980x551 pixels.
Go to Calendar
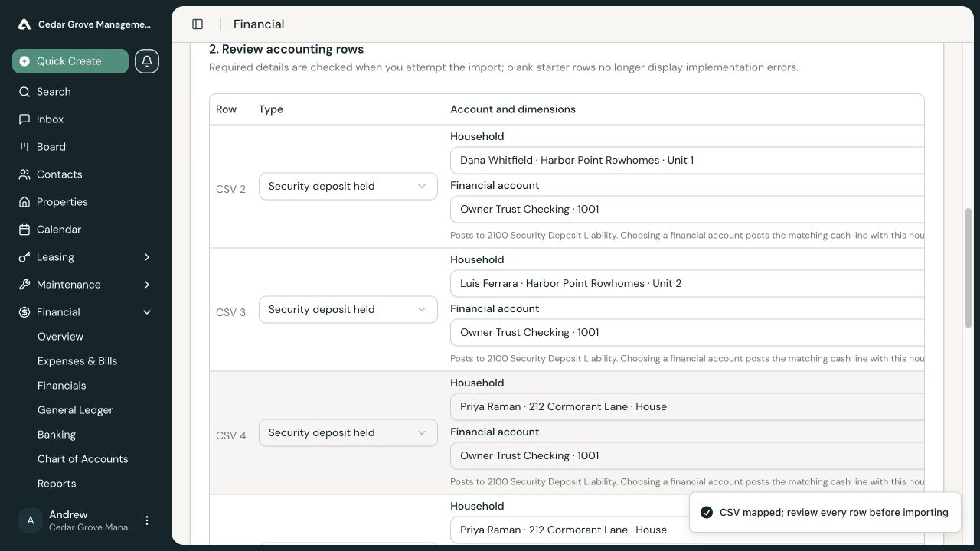pyautogui.click(x=86, y=230)
